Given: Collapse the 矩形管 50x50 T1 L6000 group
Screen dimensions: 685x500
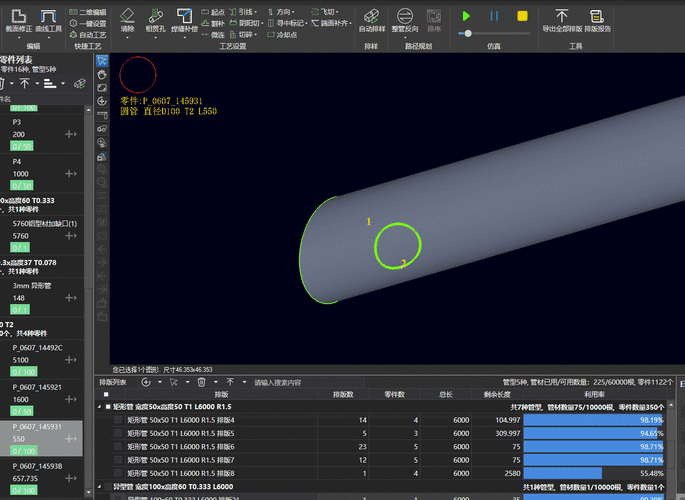Looking at the screenshot, I should [99, 407].
